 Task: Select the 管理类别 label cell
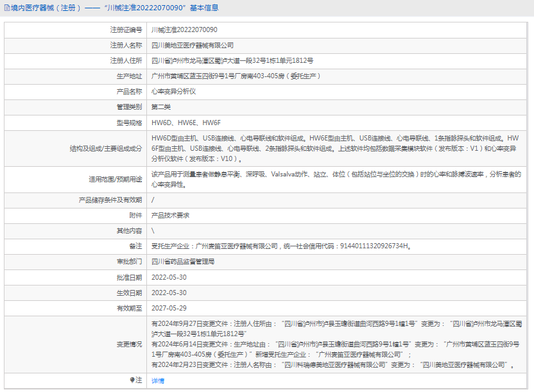(x=76, y=107)
